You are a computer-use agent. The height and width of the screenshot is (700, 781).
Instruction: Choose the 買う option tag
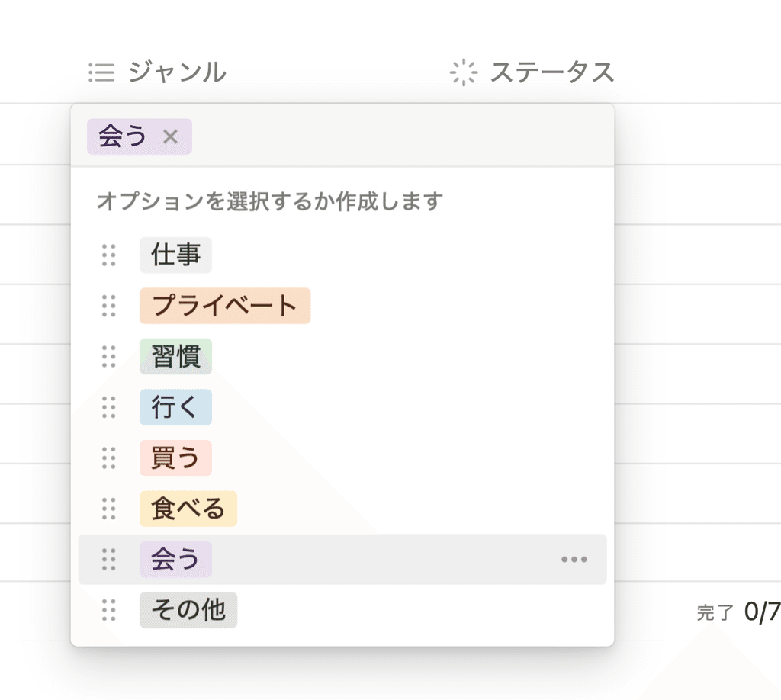[x=176, y=458]
